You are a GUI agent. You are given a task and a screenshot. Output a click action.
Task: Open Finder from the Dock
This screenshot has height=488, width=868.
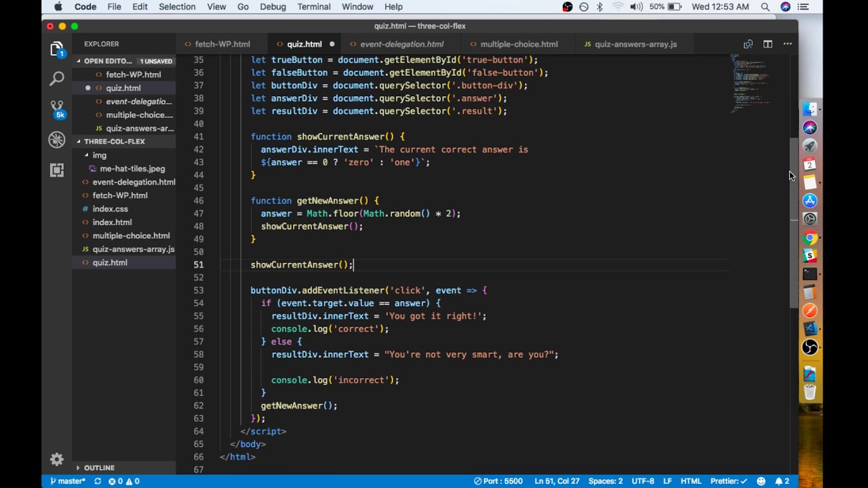click(810, 109)
